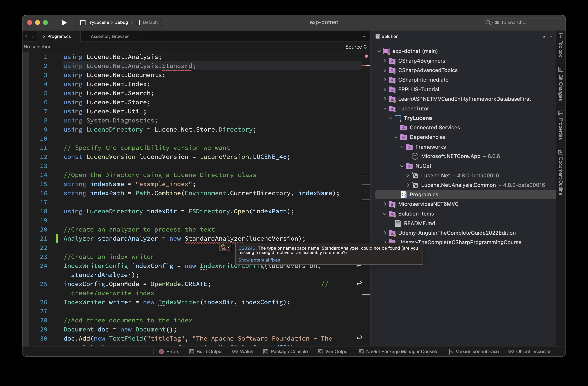This screenshot has height=386, width=588.
Task: Expand the CSharp4Beginners folder
Action: pyautogui.click(x=385, y=60)
